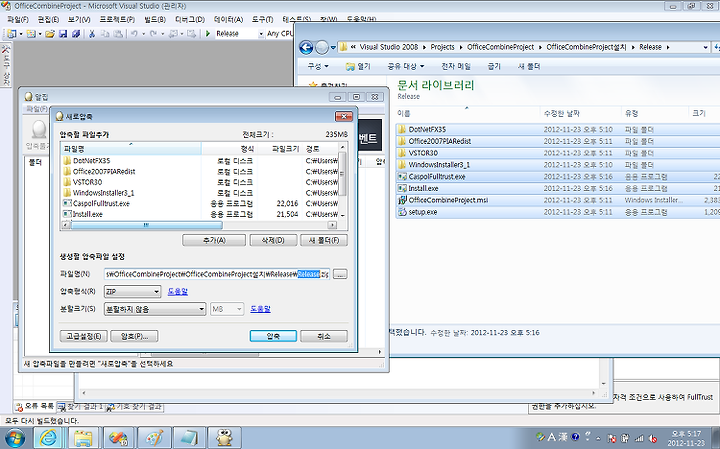Click file name input field in compress dialog

(x=217, y=274)
